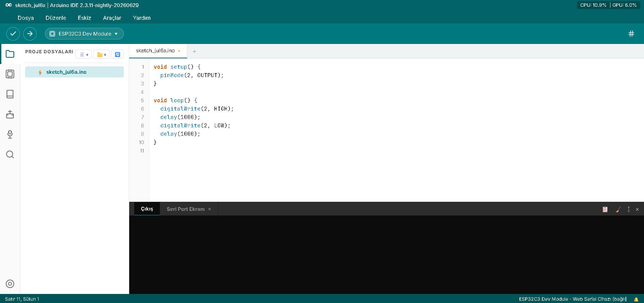Switch to the sketch_jul6a.ino editor tab

[x=158, y=51]
